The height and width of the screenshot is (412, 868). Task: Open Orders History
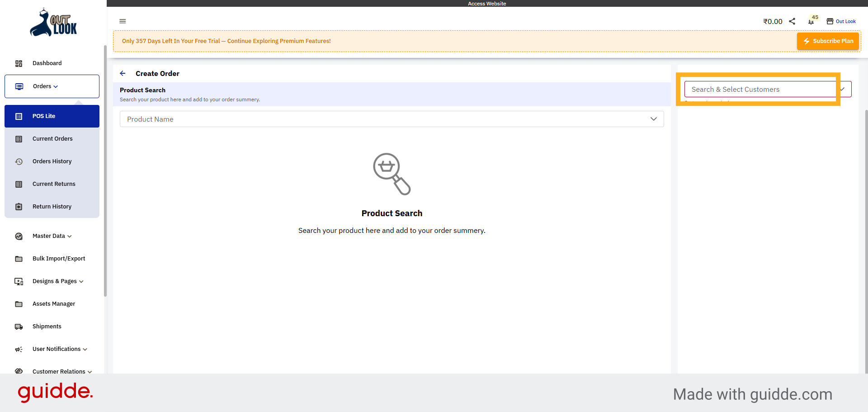(52, 161)
